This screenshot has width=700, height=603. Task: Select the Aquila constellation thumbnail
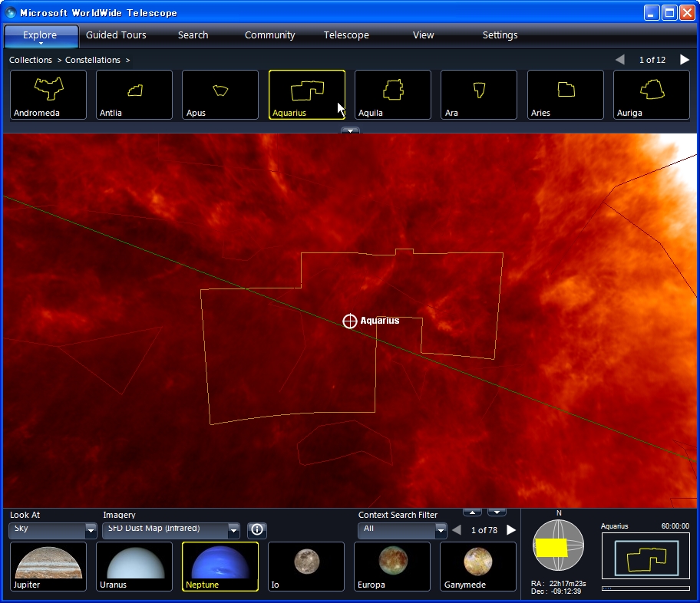(393, 94)
